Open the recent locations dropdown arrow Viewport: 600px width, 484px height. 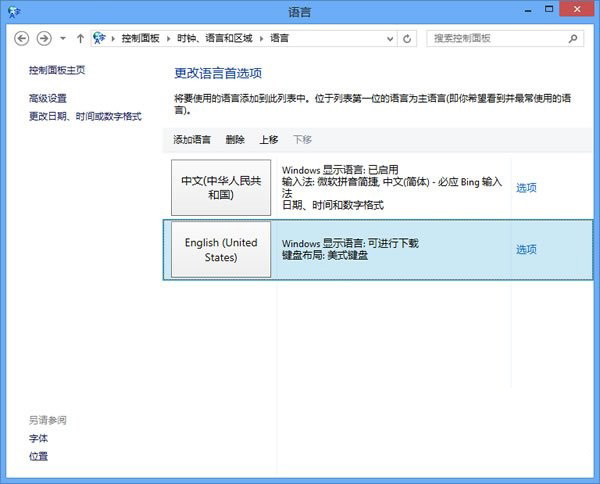[63, 38]
